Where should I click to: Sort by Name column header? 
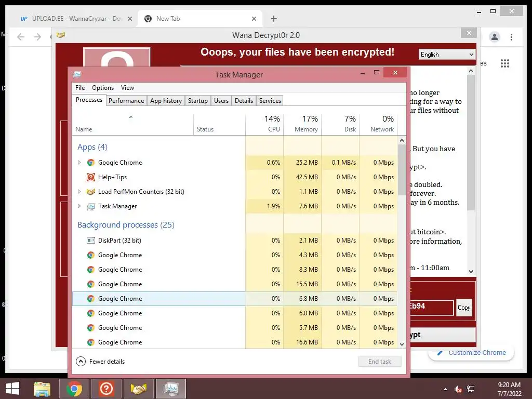pyautogui.click(x=132, y=124)
